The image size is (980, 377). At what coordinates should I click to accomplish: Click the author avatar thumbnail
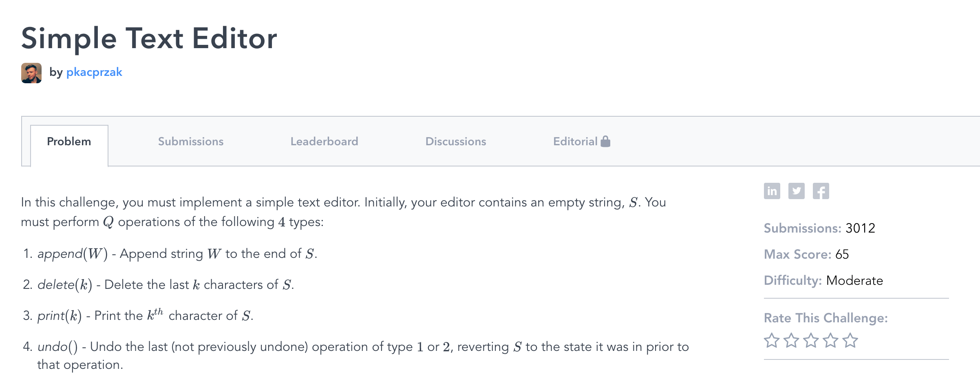point(31,73)
